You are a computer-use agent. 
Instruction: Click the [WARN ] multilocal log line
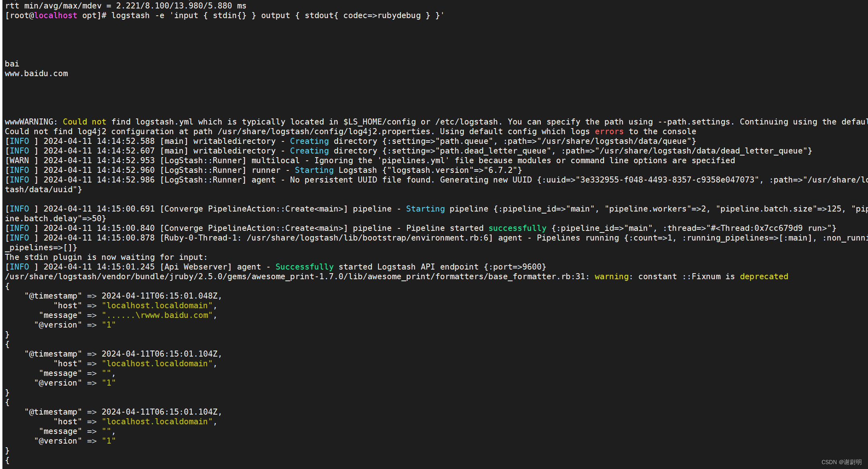(x=370, y=161)
